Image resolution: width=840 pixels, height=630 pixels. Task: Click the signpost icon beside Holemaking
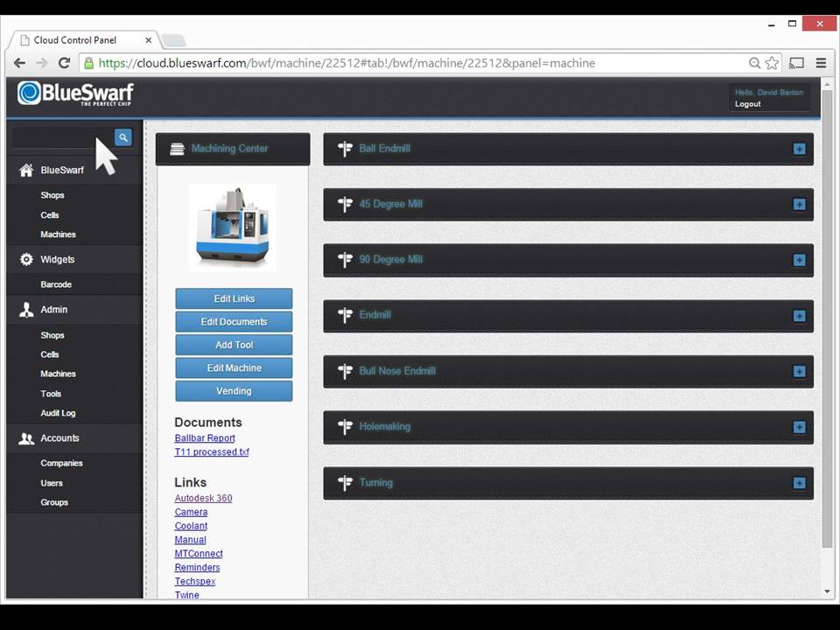click(x=345, y=426)
